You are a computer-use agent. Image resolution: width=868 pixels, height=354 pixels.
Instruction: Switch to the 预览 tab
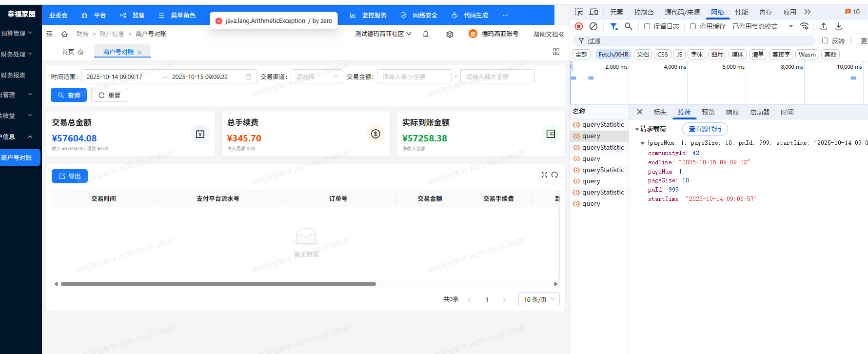[708, 112]
